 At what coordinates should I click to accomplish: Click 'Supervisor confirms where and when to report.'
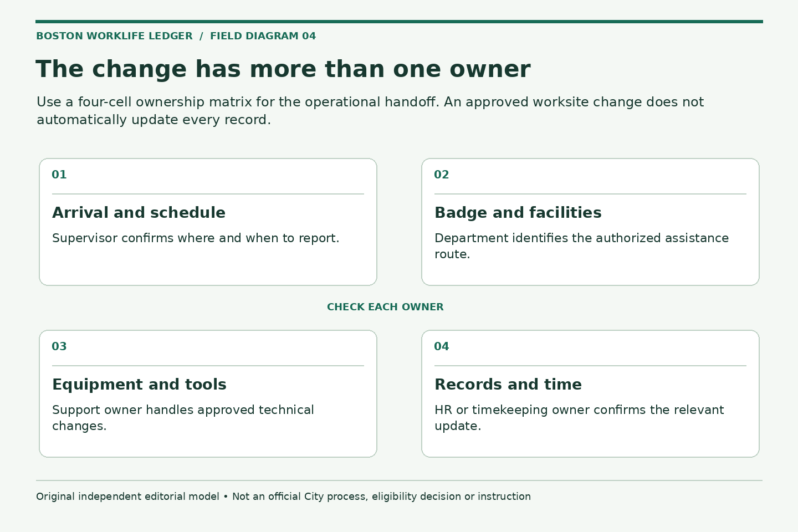[x=196, y=238]
